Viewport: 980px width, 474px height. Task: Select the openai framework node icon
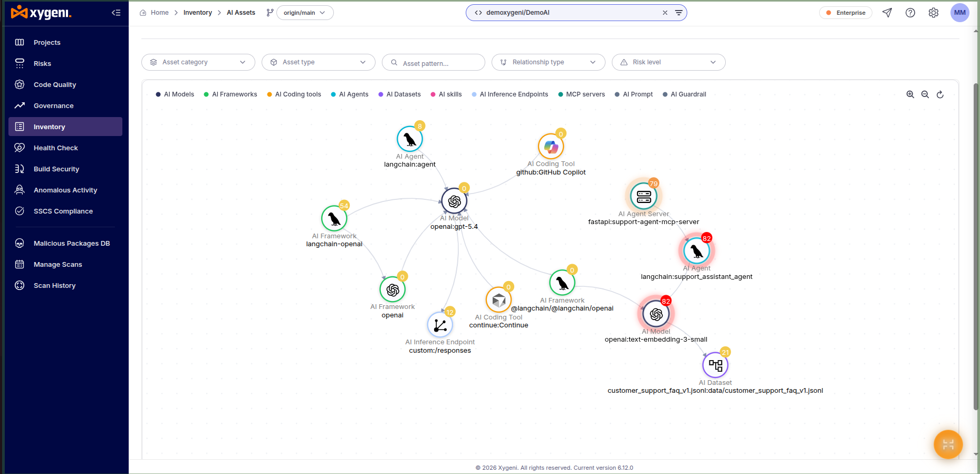(392, 289)
